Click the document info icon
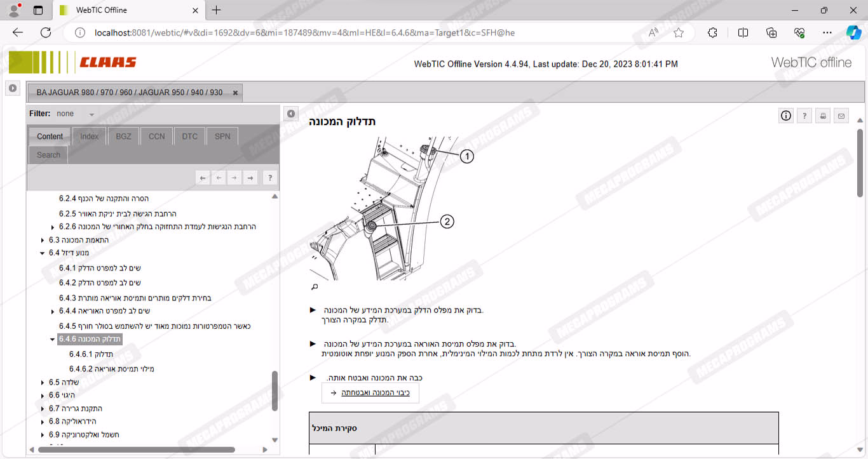This screenshot has height=459, width=868. pos(786,116)
